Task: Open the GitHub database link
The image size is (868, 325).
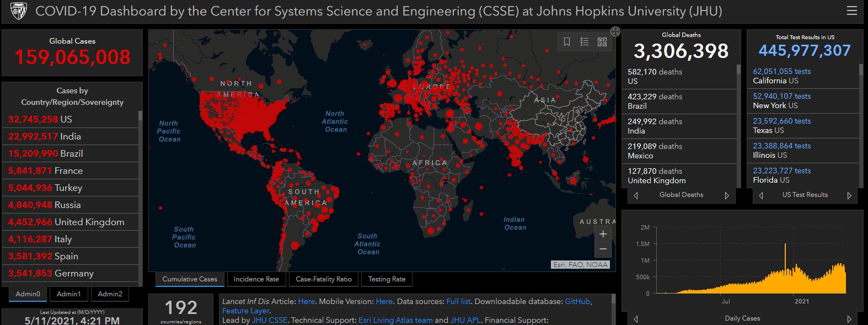Action: pyautogui.click(x=577, y=301)
